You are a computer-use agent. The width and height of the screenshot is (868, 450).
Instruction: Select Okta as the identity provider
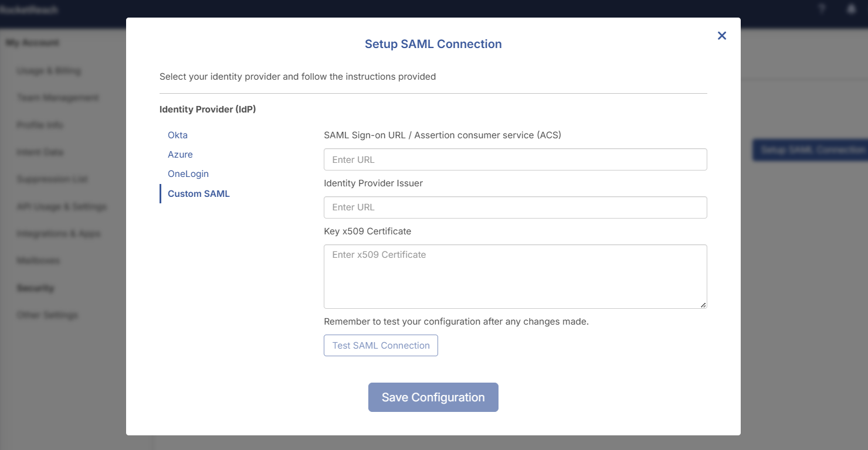click(x=177, y=135)
